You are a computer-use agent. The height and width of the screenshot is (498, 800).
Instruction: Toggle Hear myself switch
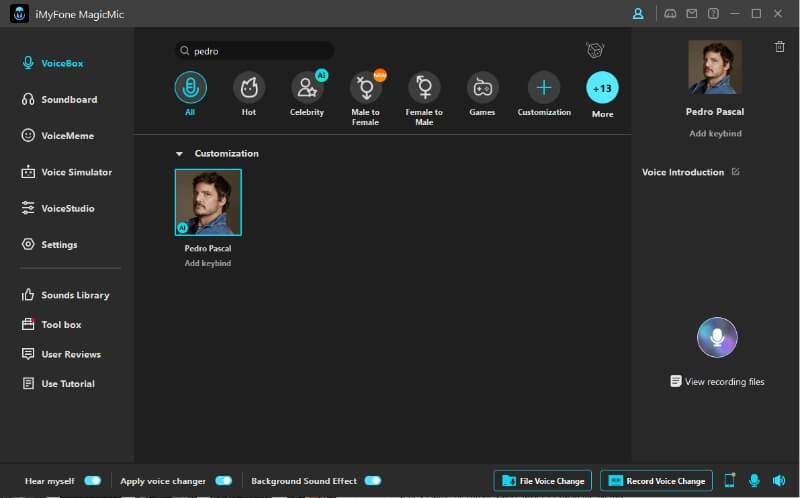coord(93,481)
